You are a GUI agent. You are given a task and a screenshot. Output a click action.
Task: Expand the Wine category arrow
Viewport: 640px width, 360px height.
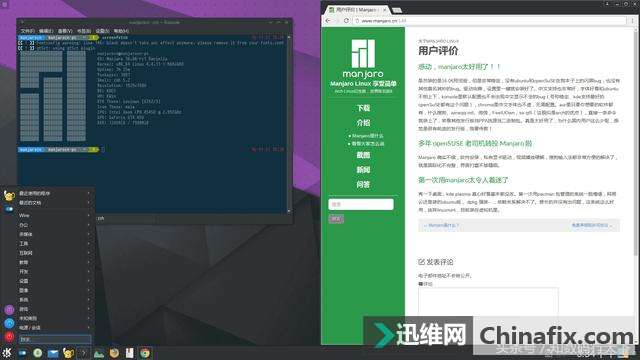[88, 215]
